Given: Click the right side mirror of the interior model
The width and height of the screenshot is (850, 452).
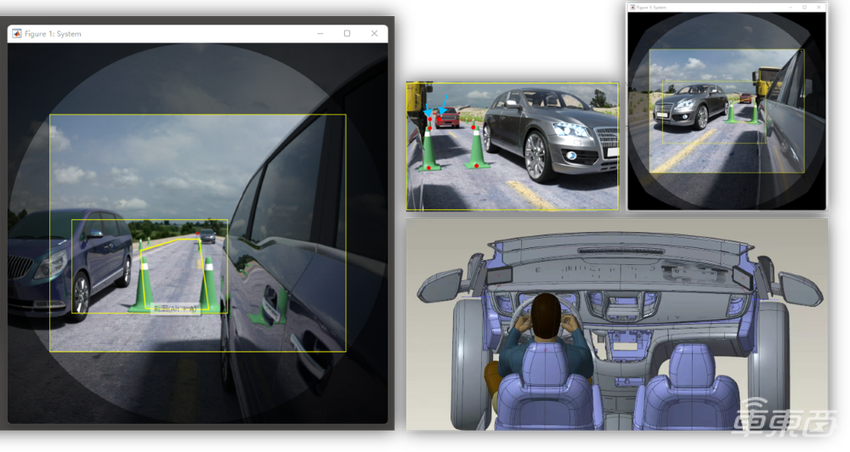Looking at the screenshot, I should coord(800,289).
